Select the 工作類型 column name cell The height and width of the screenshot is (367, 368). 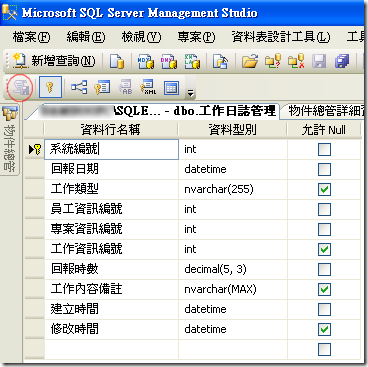[x=111, y=189]
